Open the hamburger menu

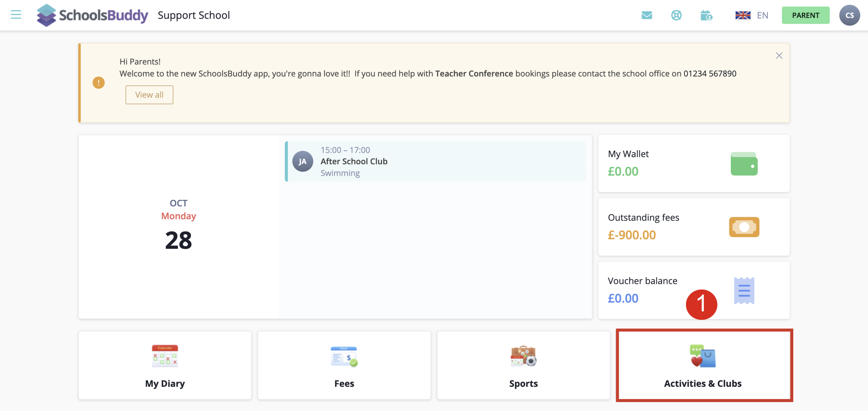(x=16, y=15)
